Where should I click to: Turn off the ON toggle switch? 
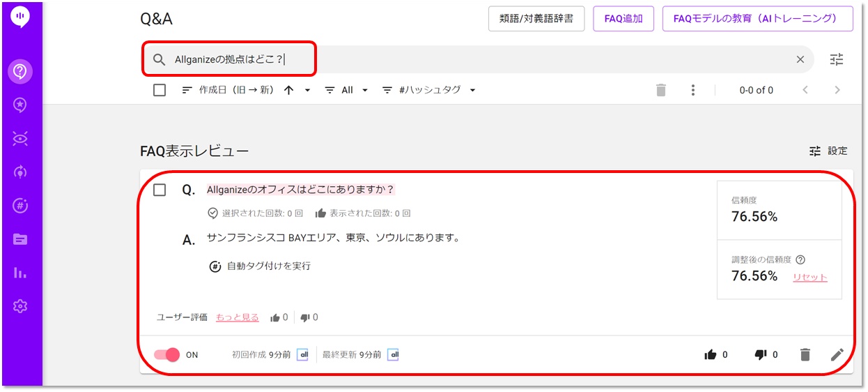coord(167,355)
